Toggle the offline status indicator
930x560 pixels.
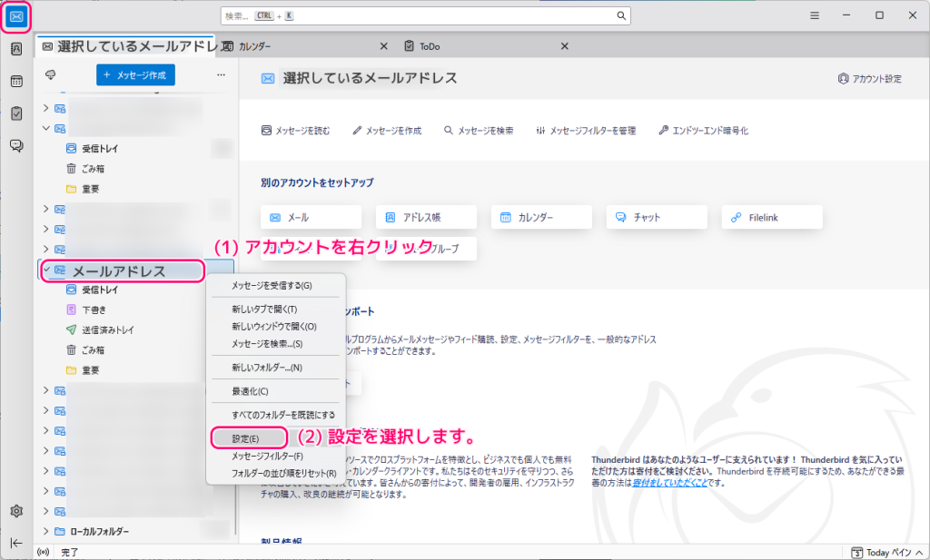[45, 550]
